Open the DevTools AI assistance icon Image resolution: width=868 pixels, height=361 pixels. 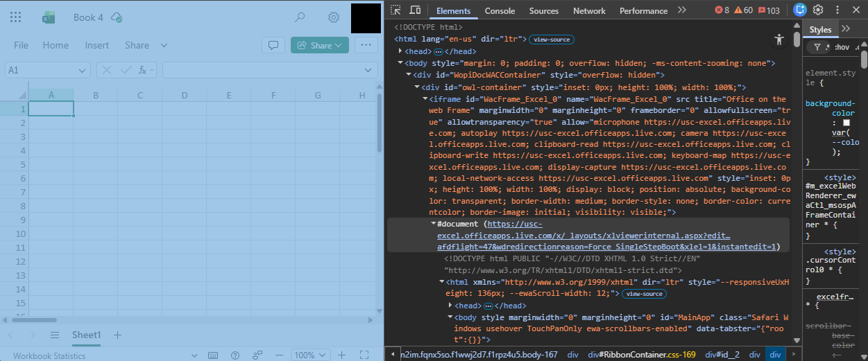click(x=800, y=10)
